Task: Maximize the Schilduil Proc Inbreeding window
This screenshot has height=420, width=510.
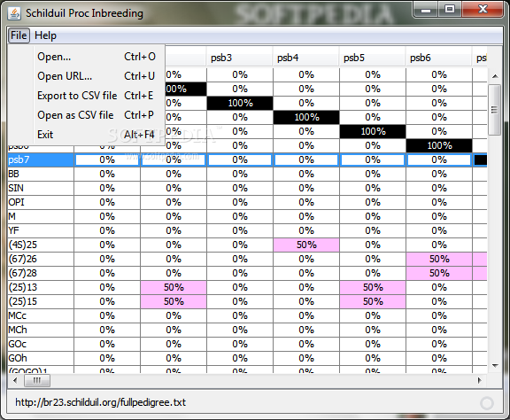Action: [x=450, y=10]
